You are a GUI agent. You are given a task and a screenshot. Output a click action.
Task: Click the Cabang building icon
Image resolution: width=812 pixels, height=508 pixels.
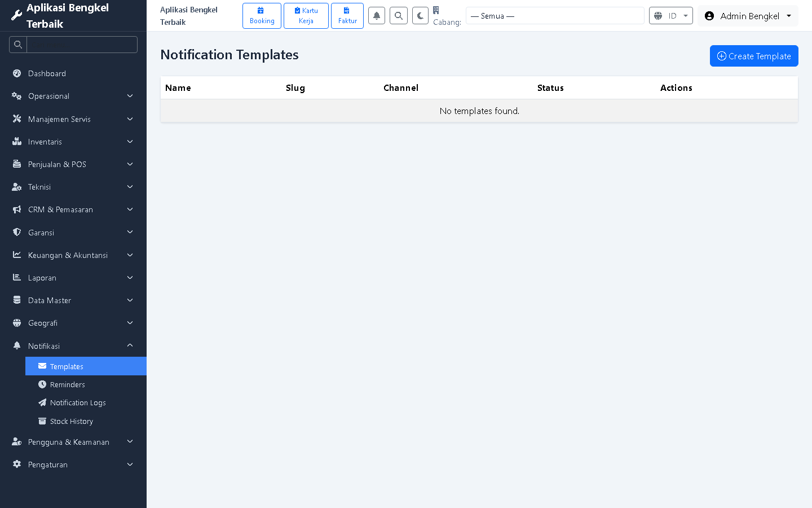click(x=436, y=10)
